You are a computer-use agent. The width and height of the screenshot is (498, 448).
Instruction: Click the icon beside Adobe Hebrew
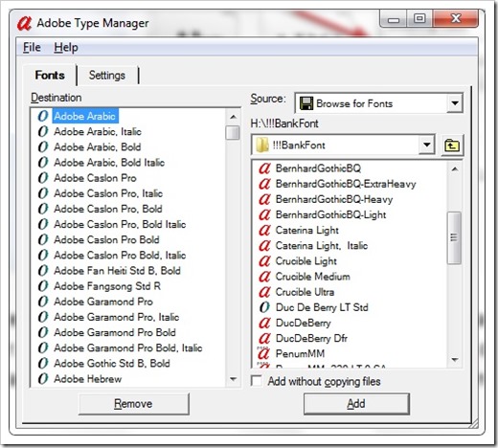pyautogui.click(x=43, y=379)
